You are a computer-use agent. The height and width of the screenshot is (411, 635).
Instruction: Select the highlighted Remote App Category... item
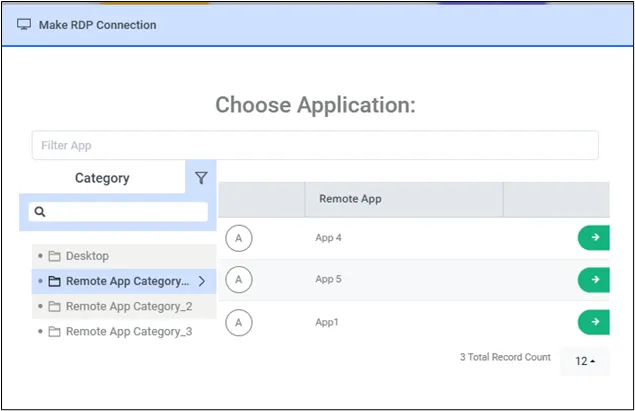(124, 281)
